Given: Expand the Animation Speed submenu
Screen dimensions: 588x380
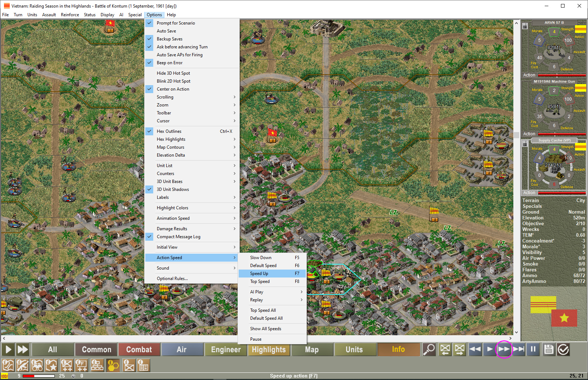Looking at the screenshot, I should coord(192,218).
